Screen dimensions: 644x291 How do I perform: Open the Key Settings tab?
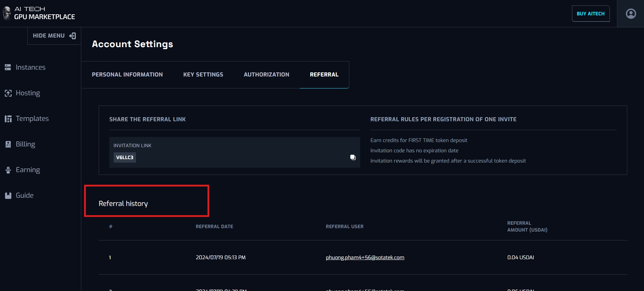tap(203, 74)
